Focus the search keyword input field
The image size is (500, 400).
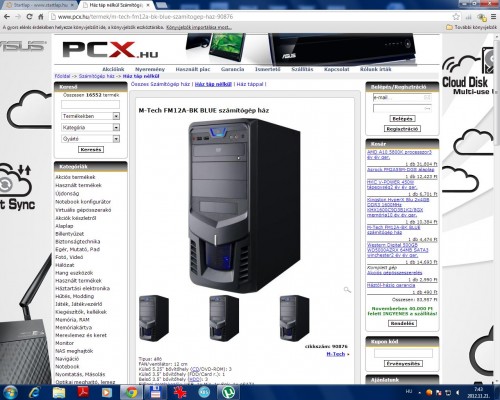click(90, 105)
